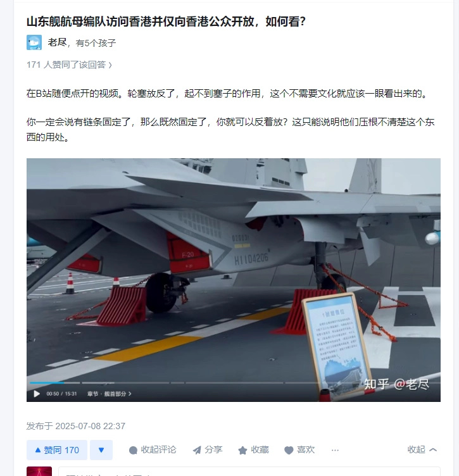
Task: Click the question title about 山东舰航母编队
Action: [x=166, y=22]
